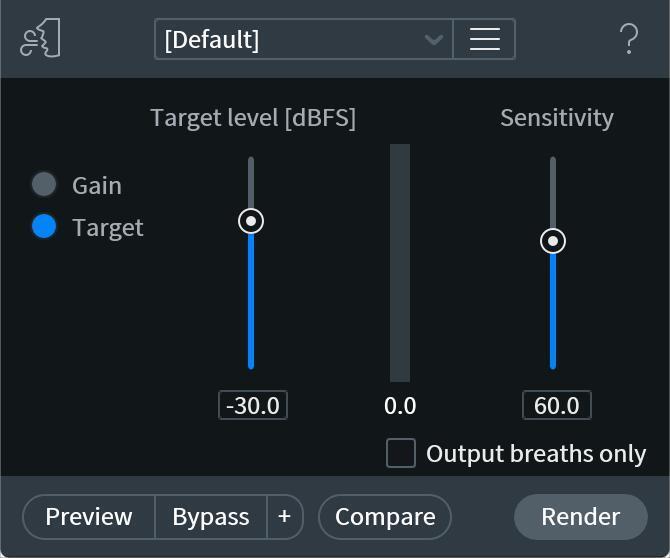Click the Compare button
The width and height of the screenshot is (670, 558).
[385, 516]
